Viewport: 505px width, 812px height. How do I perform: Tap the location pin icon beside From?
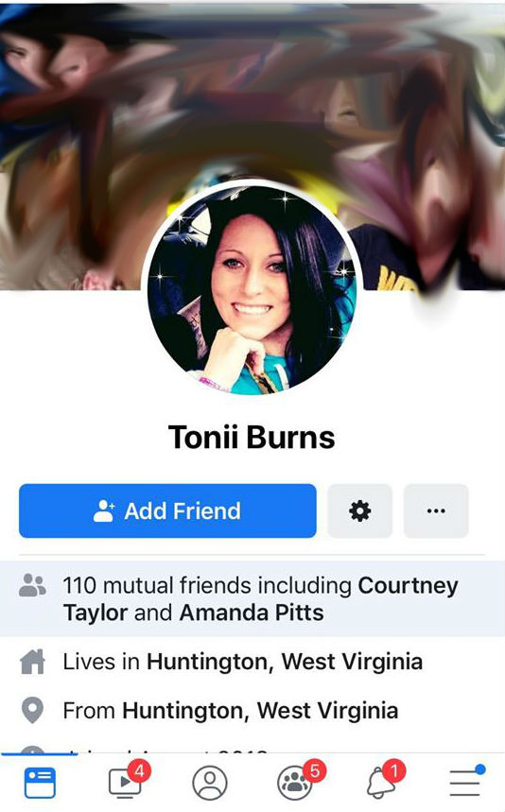tap(32, 710)
